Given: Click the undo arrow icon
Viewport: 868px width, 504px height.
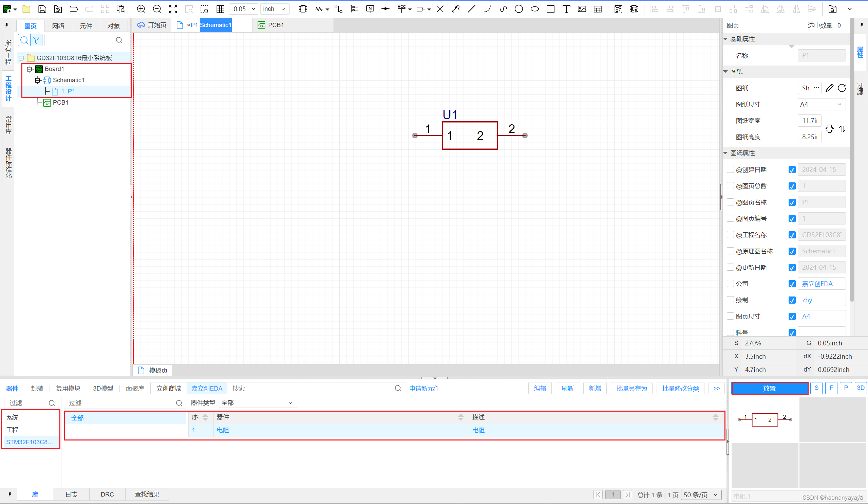Looking at the screenshot, I should [73, 9].
